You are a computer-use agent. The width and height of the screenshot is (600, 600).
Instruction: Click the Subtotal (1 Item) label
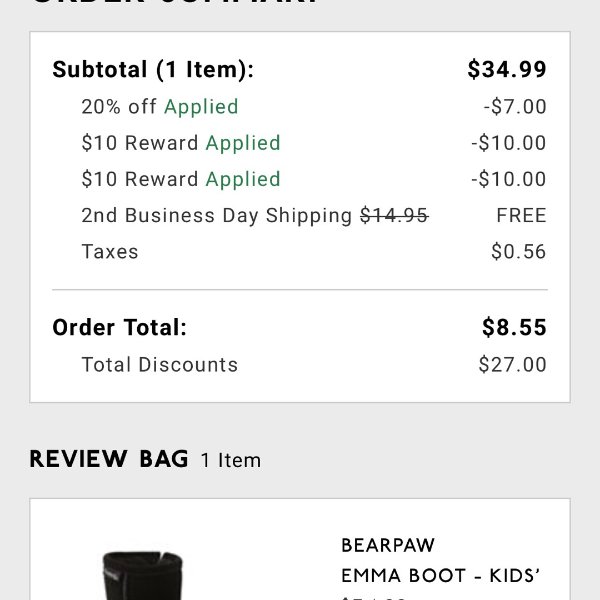pos(153,70)
